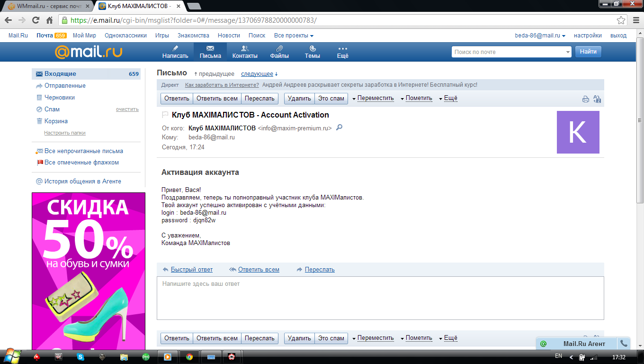
Task: Click the on-screen keyboard taskbar icon
Action: click(x=211, y=357)
